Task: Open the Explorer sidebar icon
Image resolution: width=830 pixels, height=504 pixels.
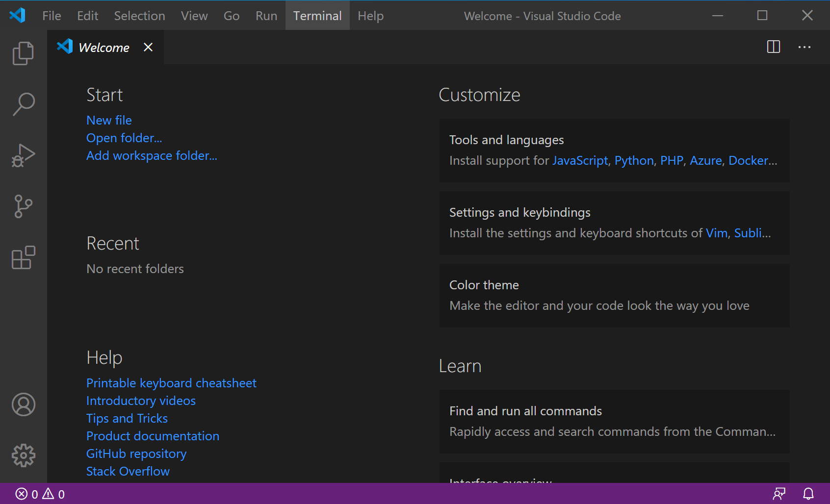Action: 23,53
